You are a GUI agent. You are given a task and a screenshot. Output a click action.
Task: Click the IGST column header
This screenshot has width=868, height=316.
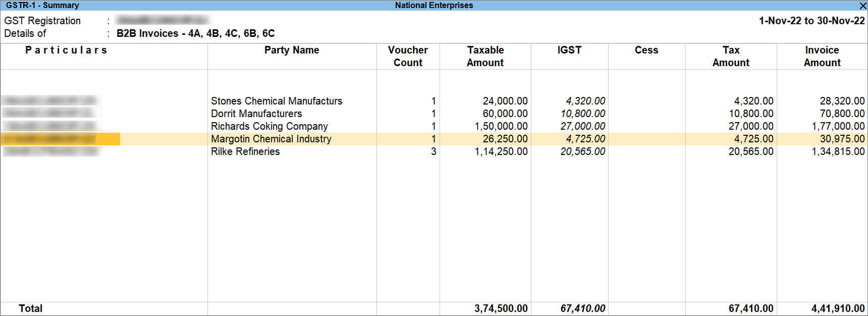pyautogui.click(x=569, y=50)
